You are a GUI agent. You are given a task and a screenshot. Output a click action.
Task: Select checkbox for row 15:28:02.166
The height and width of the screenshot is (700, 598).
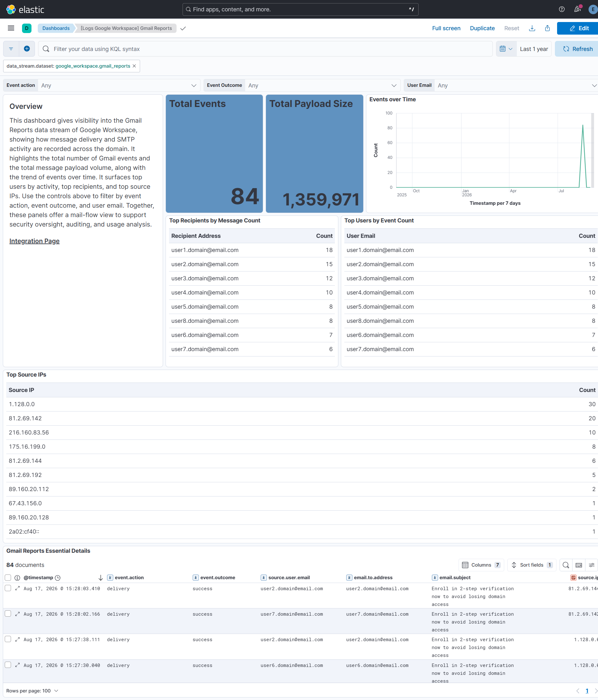point(8,613)
